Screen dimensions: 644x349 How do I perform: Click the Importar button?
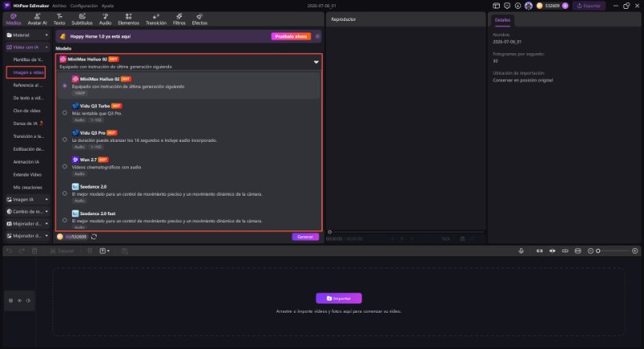(339, 298)
